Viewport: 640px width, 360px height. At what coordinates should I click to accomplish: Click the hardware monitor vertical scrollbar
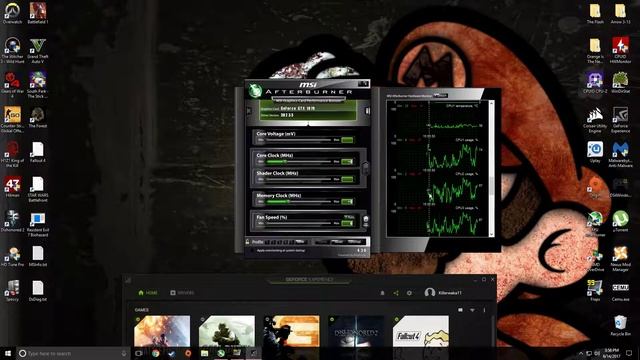pyautogui.click(x=491, y=169)
